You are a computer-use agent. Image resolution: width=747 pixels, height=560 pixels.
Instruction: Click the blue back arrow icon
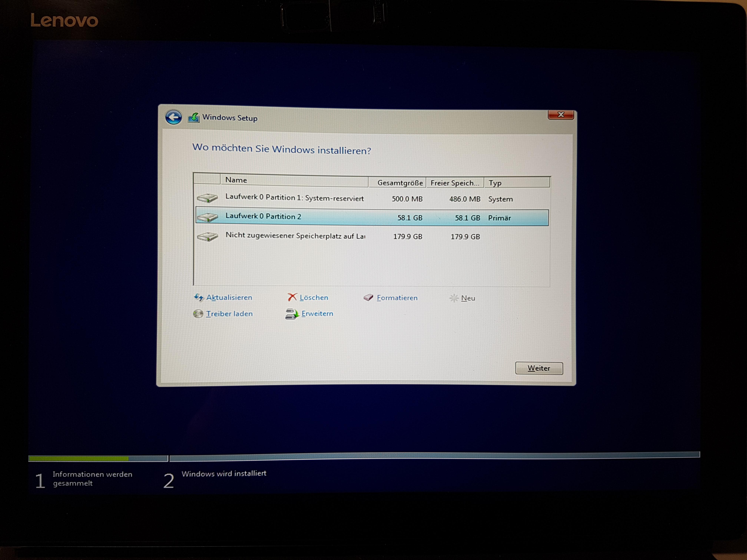(x=174, y=117)
